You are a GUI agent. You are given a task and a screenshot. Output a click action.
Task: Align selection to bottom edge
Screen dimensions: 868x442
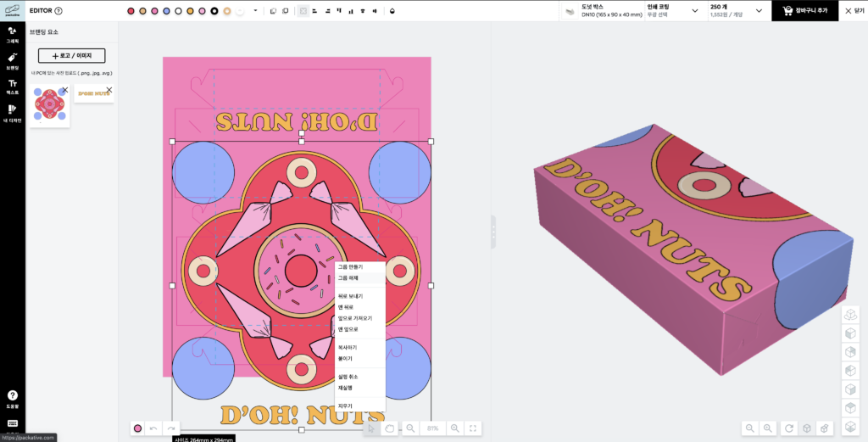tap(351, 10)
